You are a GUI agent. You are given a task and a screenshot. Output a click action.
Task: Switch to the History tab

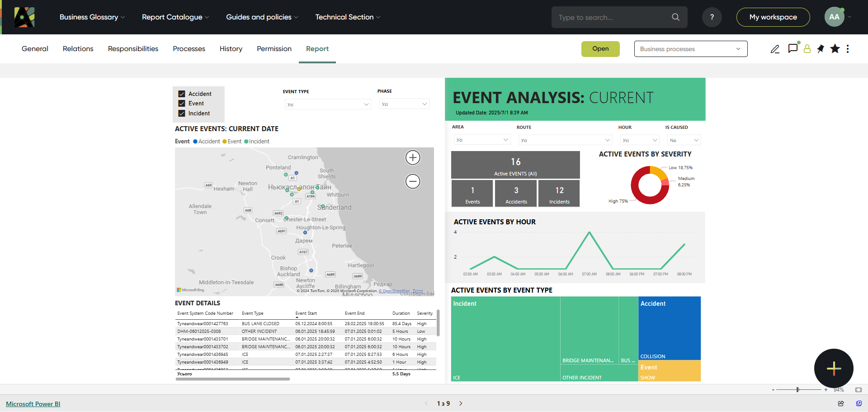(x=231, y=49)
